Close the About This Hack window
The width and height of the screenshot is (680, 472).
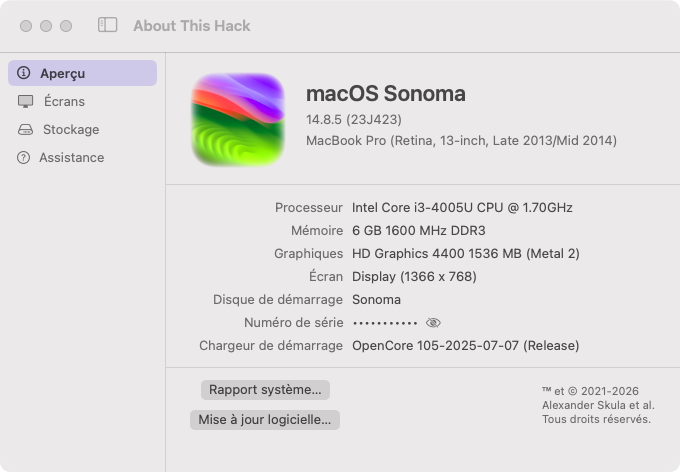click(x=26, y=26)
